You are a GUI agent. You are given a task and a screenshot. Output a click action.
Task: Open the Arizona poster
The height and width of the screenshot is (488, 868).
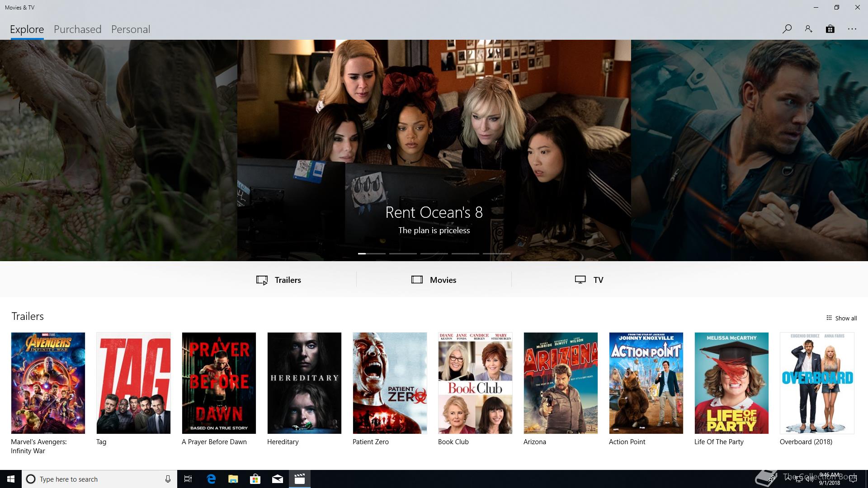(x=561, y=383)
